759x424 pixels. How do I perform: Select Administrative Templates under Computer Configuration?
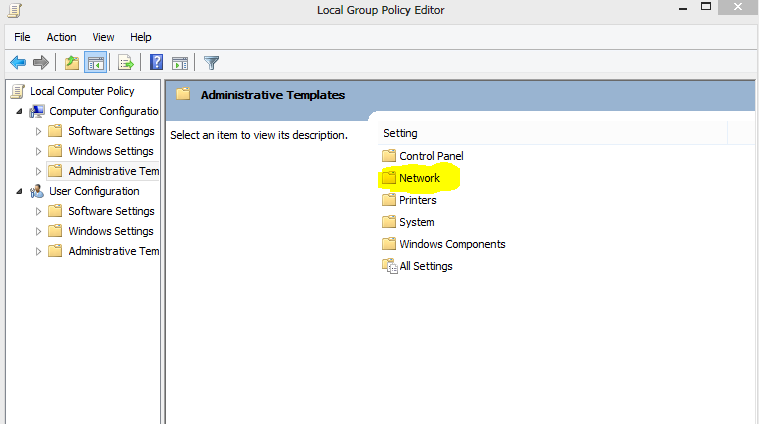coord(113,171)
